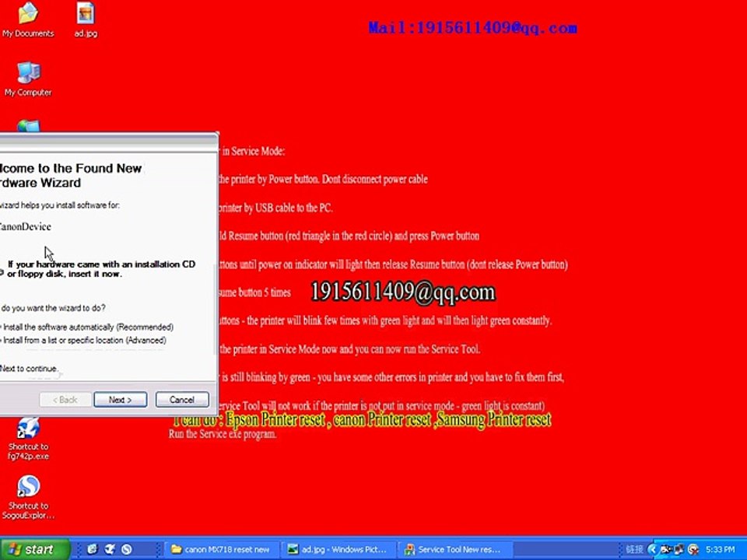Switch to ad.jpg Windows Picture viewer task
The width and height of the screenshot is (747, 560).
click(x=338, y=549)
